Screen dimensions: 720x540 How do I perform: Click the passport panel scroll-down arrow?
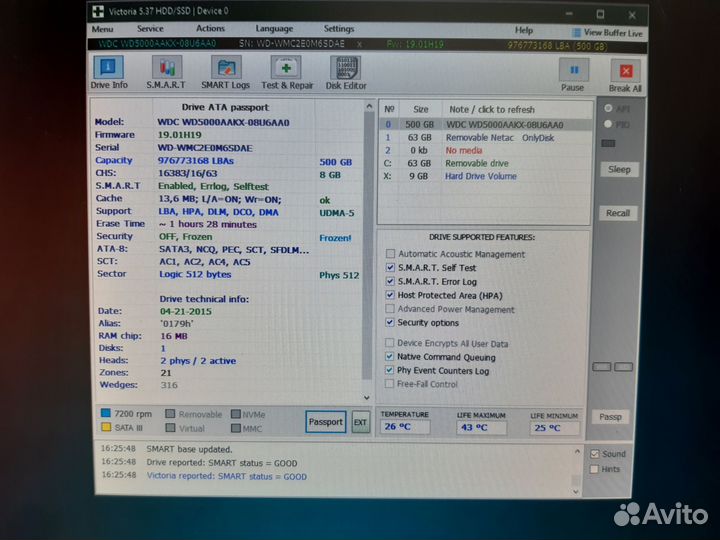[367, 398]
